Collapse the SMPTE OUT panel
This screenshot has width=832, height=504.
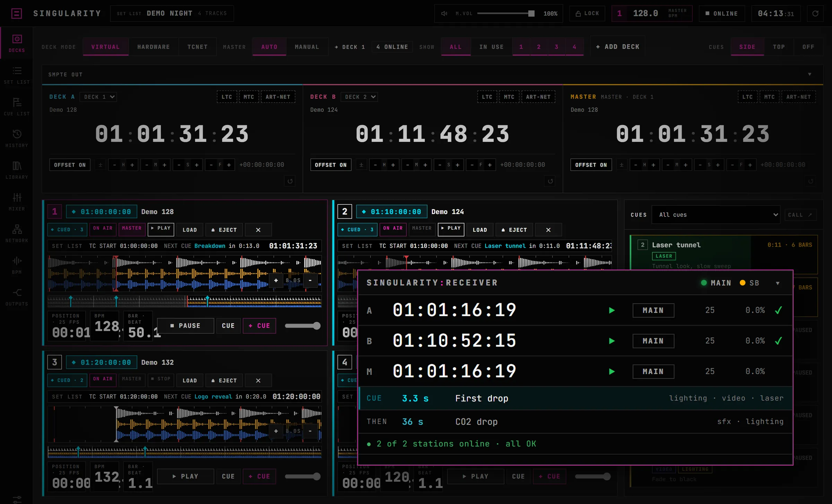(809, 74)
